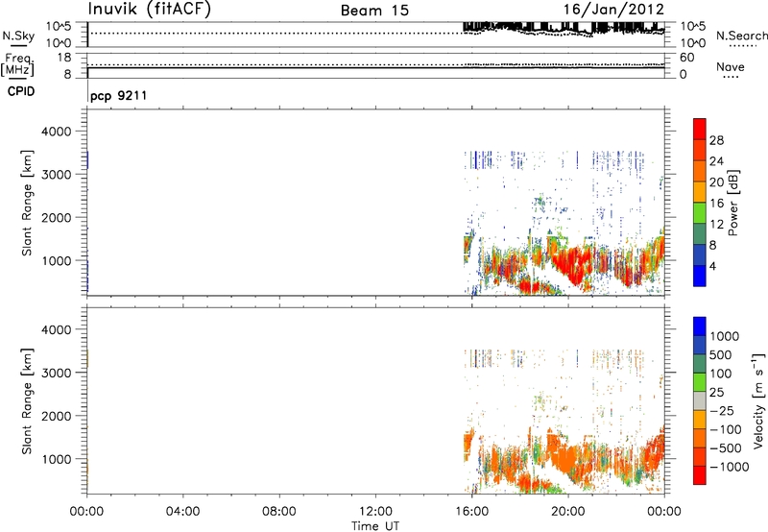Click the '100' Velocity colorbar label
Screen dimensions: 768x532
[721, 374]
